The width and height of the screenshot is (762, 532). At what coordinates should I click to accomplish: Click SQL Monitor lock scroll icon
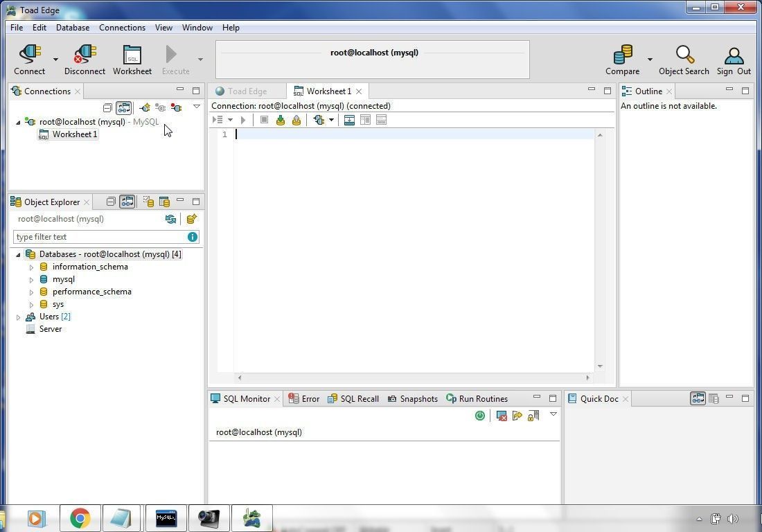point(533,416)
